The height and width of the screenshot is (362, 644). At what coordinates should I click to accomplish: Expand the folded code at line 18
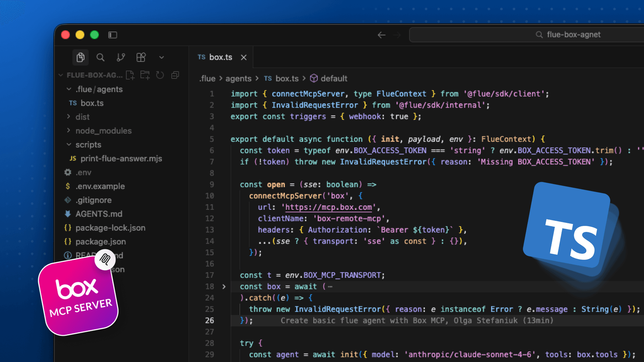(x=224, y=287)
